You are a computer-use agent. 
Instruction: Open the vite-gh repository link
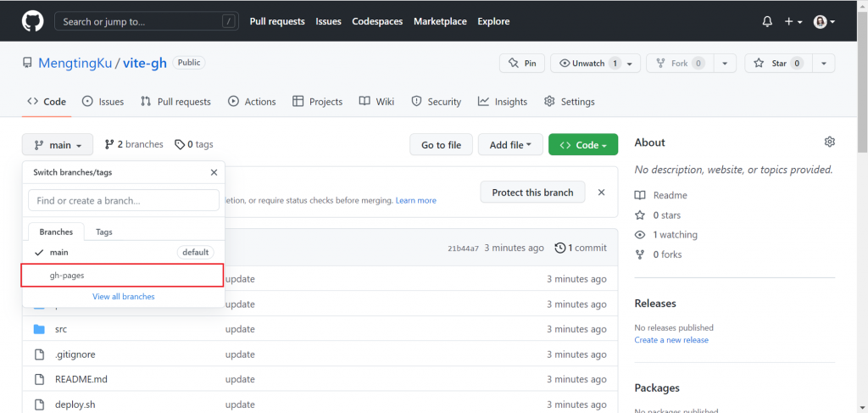coord(144,63)
